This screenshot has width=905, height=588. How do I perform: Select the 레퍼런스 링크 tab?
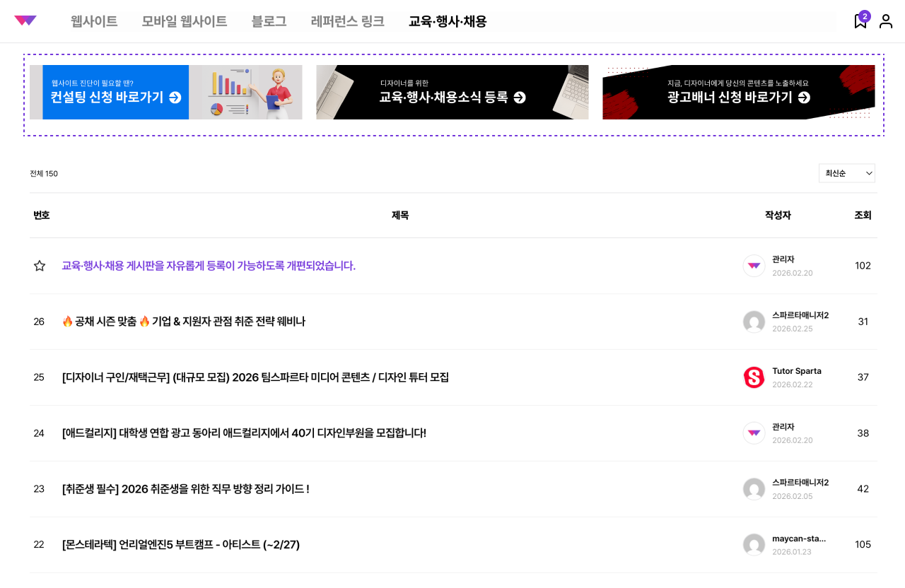pos(347,21)
